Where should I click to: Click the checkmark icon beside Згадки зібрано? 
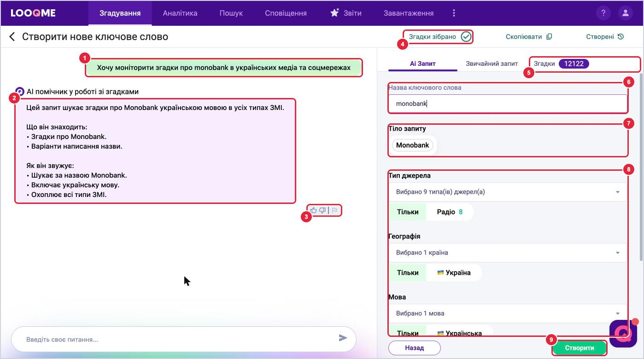(466, 37)
